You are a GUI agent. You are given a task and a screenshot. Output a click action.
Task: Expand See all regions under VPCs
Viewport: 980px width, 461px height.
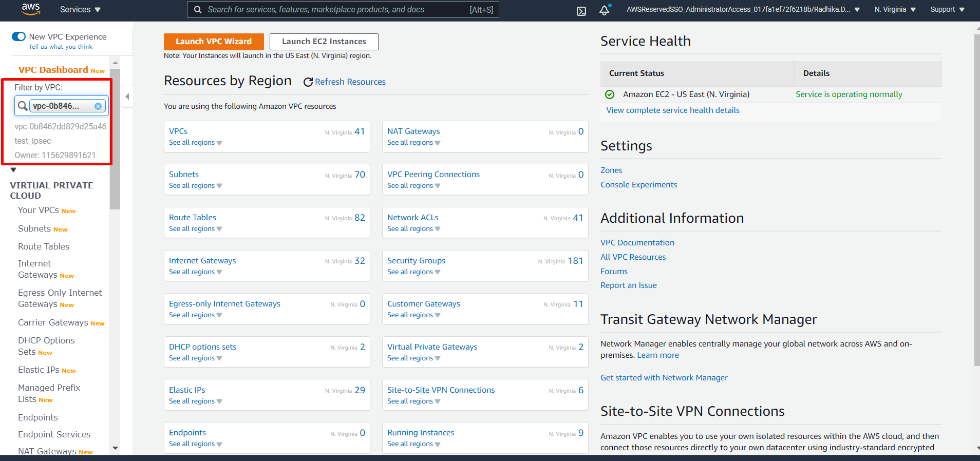pos(196,143)
